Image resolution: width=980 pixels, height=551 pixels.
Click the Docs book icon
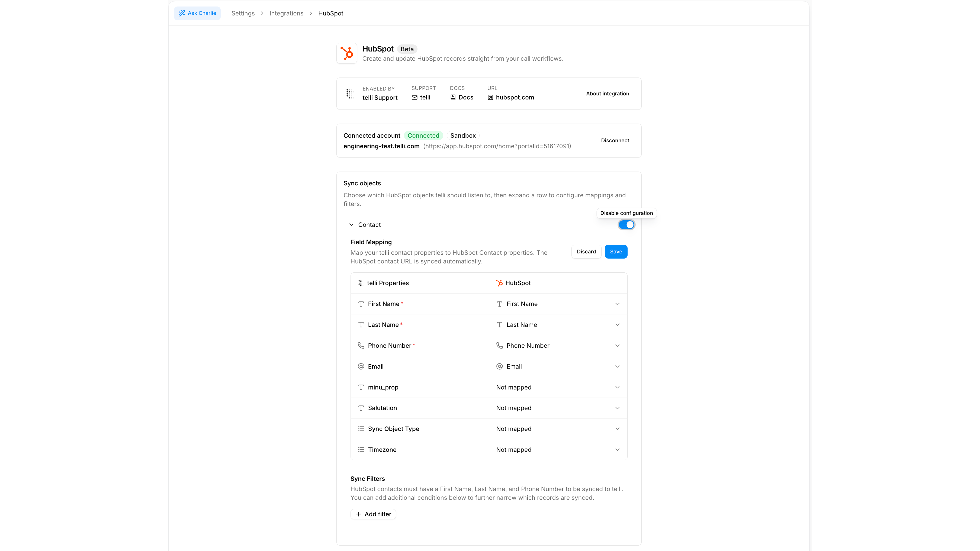[453, 97]
